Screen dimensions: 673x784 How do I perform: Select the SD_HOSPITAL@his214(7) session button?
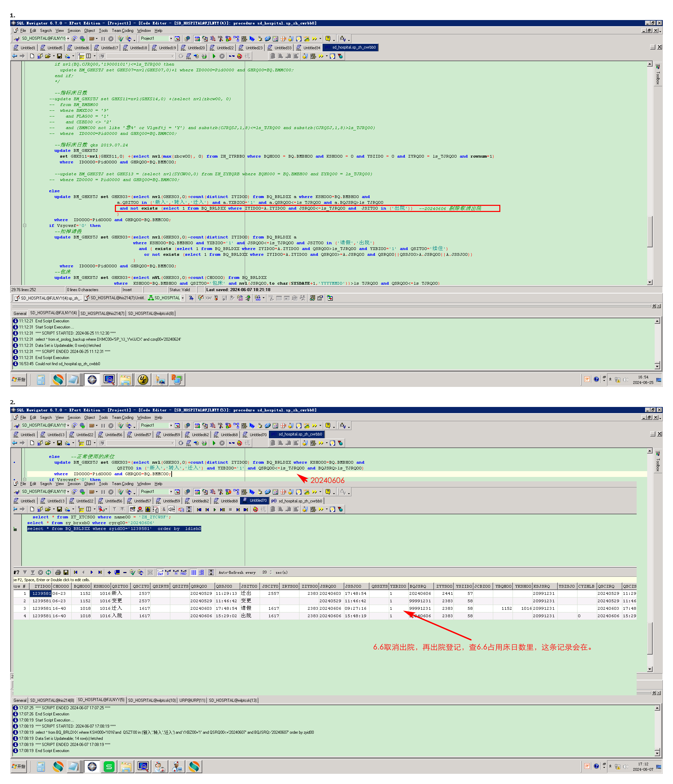(115, 298)
